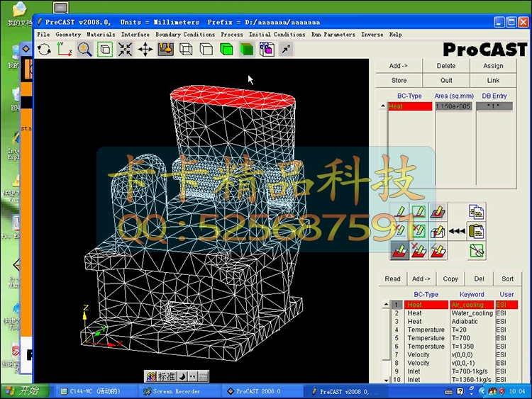Click the select single face pencil icon
Viewport: 532px width, 399px height.
(399, 212)
